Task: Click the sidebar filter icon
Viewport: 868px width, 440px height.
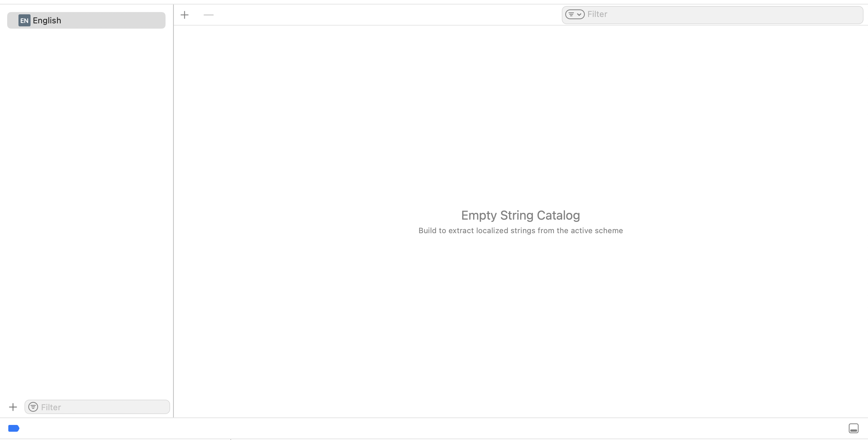Action: coord(33,407)
